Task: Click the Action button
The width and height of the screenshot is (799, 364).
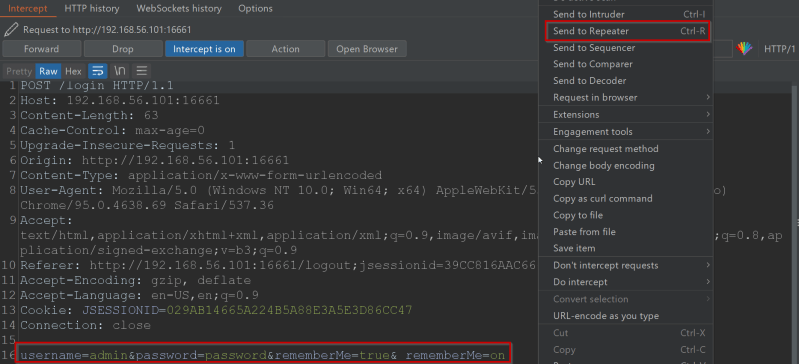Action: [285, 49]
